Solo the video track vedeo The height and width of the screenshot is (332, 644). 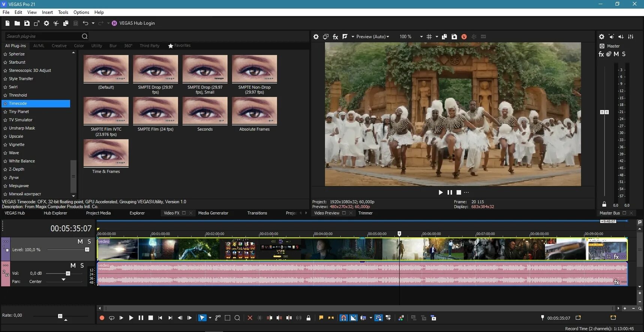pyautogui.click(x=89, y=242)
